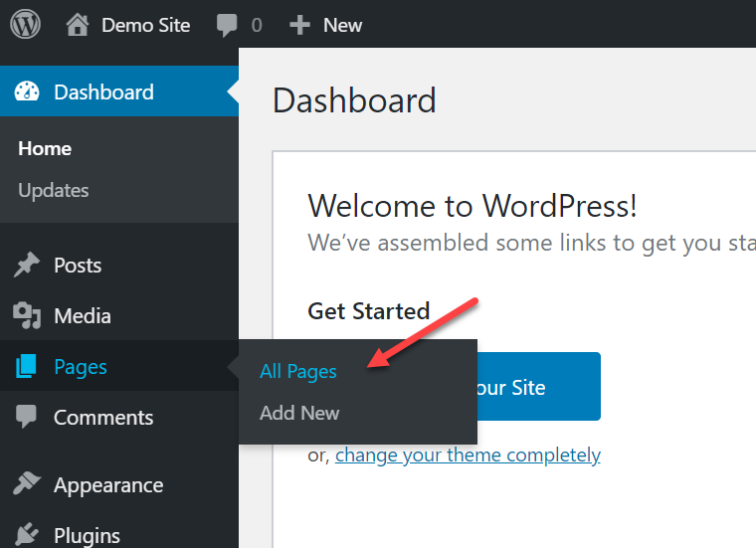Click the Posts pushpin icon
756x548 pixels.
pyautogui.click(x=27, y=265)
